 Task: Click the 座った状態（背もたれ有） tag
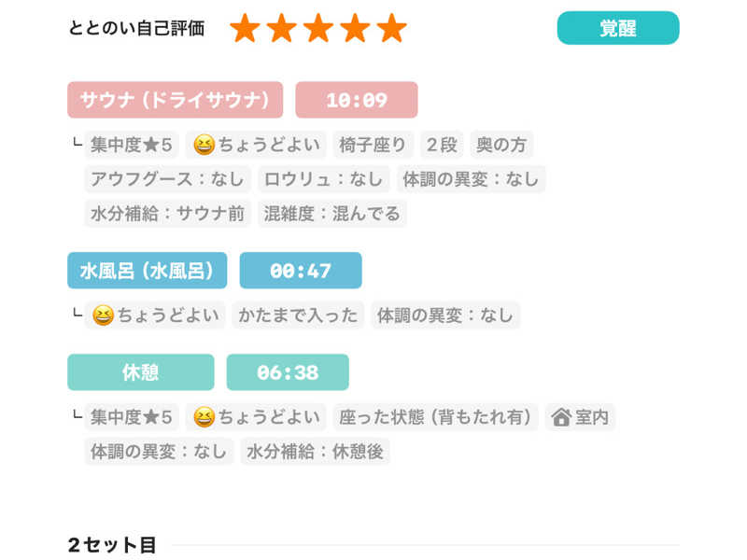(x=448, y=417)
